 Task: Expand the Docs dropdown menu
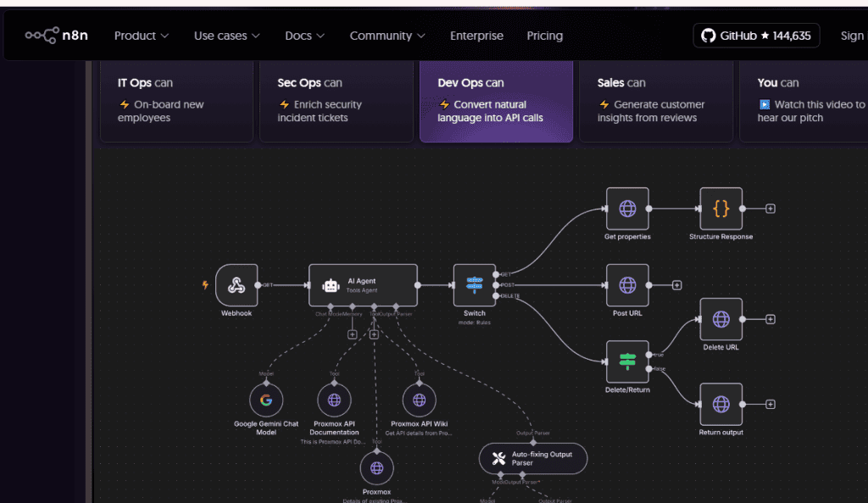point(304,36)
